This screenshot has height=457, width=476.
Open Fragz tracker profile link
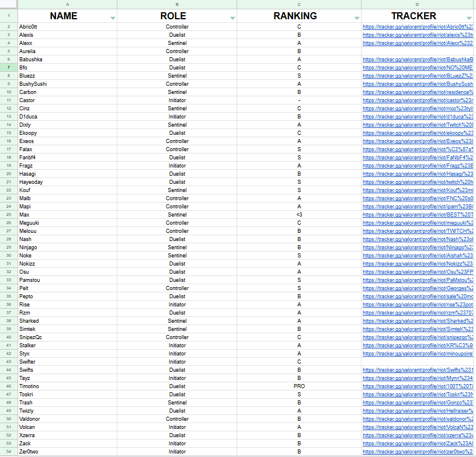click(418, 166)
